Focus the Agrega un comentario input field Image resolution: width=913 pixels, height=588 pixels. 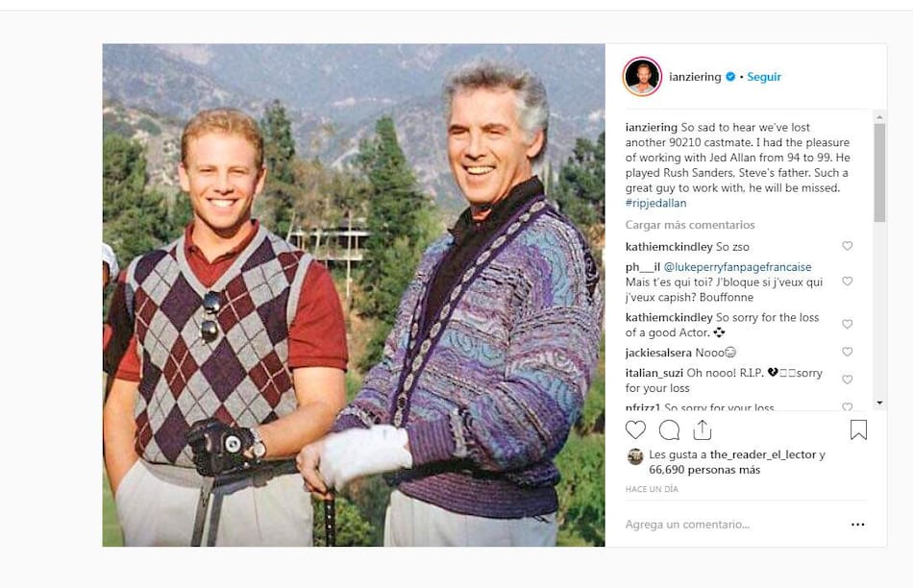click(733, 525)
